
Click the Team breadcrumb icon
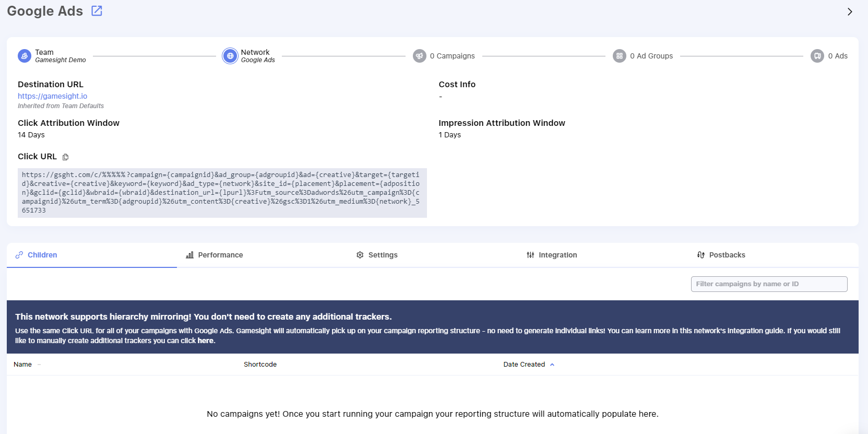click(x=25, y=56)
